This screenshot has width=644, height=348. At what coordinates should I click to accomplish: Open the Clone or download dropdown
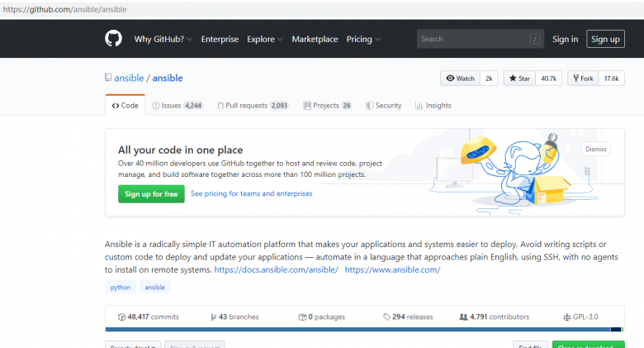click(588, 345)
